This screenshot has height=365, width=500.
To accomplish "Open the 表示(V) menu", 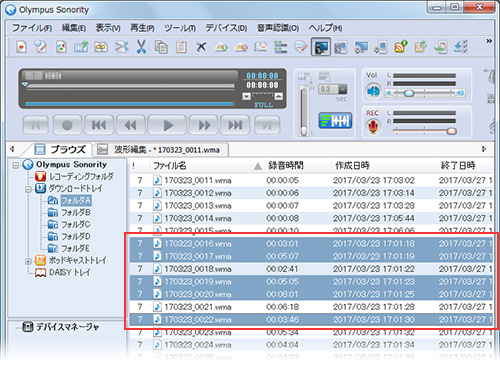I will (x=108, y=28).
